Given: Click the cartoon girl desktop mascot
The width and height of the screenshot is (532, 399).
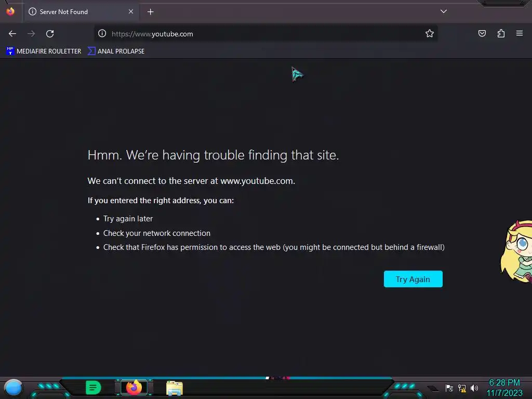Looking at the screenshot, I should click(516, 251).
